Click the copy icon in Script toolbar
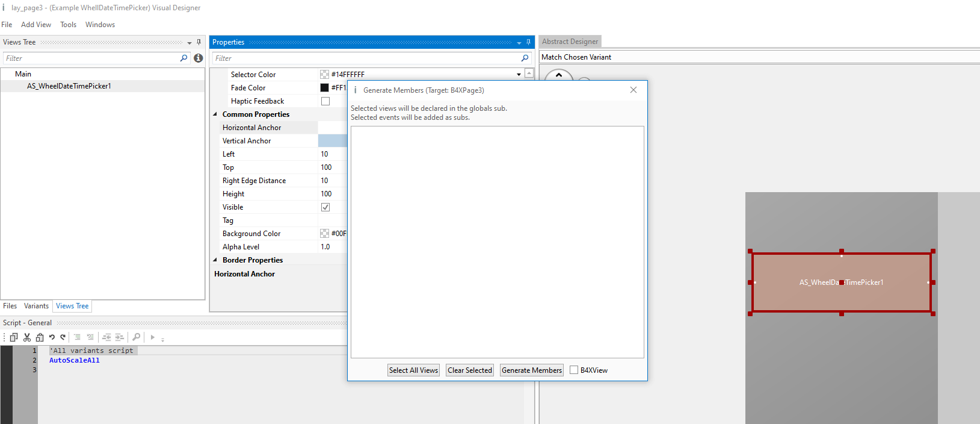The height and width of the screenshot is (424, 980). pyautogui.click(x=14, y=337)
